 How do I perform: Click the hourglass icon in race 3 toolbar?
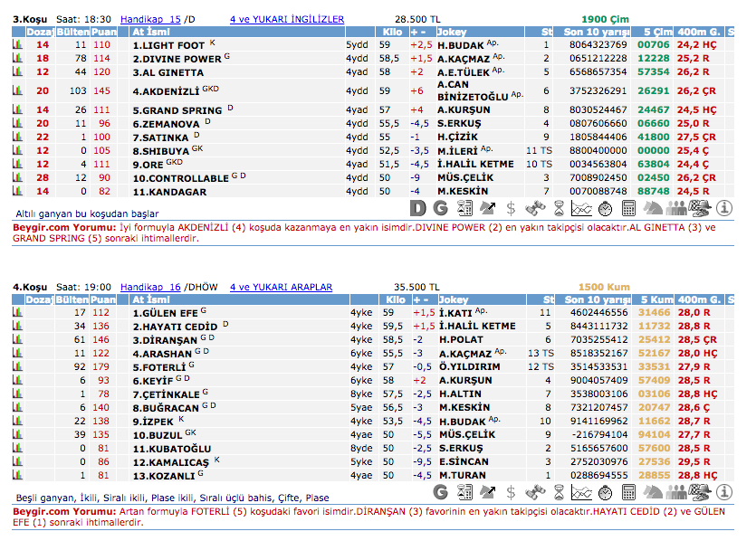point(559,209)
